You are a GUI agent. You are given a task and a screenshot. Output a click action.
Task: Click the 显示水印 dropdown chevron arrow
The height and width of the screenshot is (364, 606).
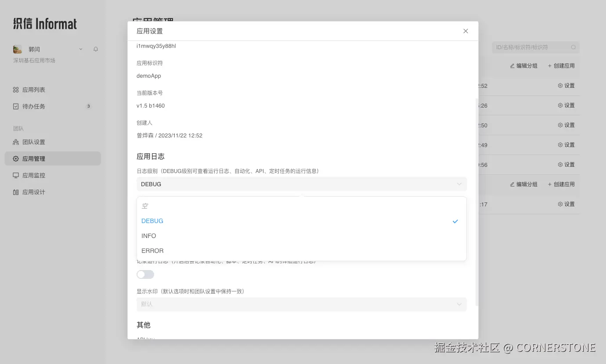(459, 304)
